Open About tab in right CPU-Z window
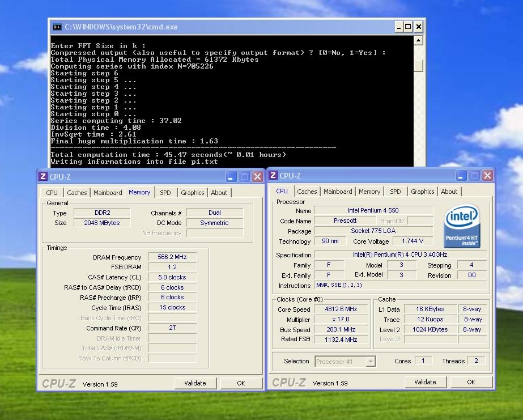The width and height of the screenshot is (523, 420). click(449, 192)
